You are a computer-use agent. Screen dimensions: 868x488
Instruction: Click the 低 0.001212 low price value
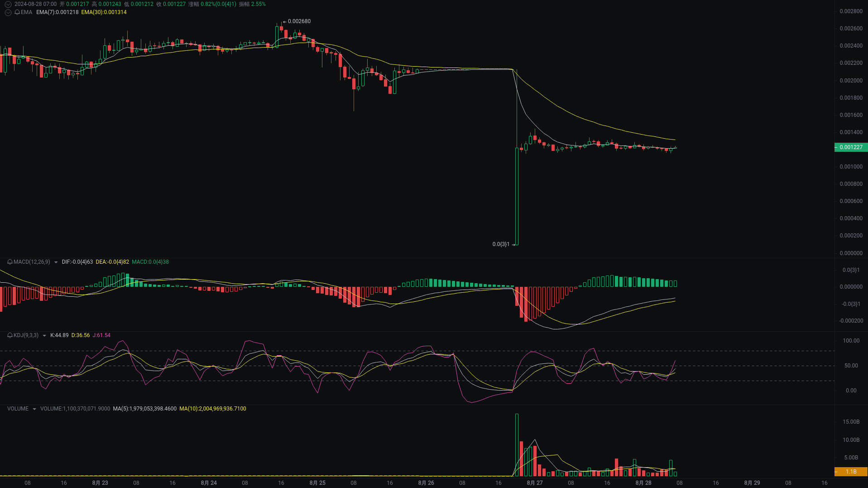(139, 4)
